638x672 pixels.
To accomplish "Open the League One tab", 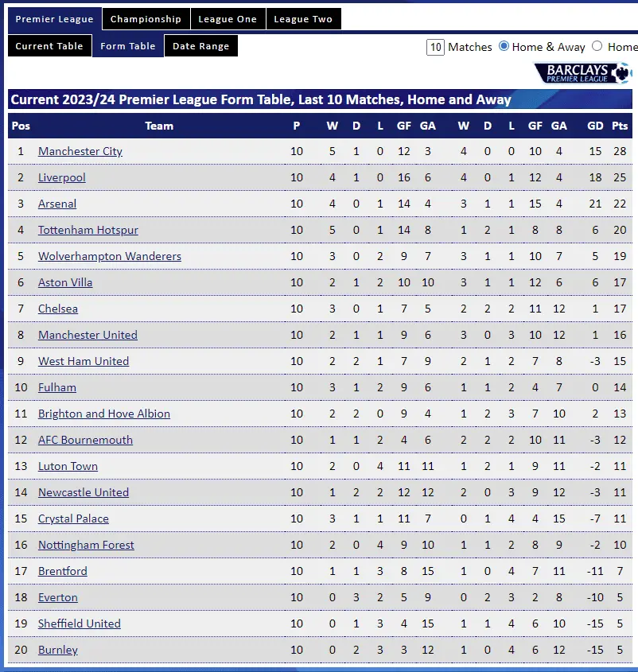I will click(228, 19).
